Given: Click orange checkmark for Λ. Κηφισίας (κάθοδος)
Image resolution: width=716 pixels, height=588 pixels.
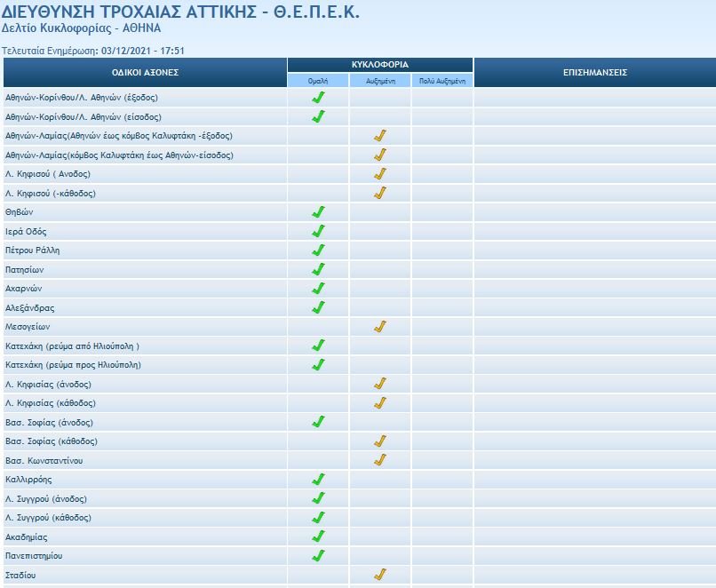Looking at the screenshot, I should (x=380, y=403).
